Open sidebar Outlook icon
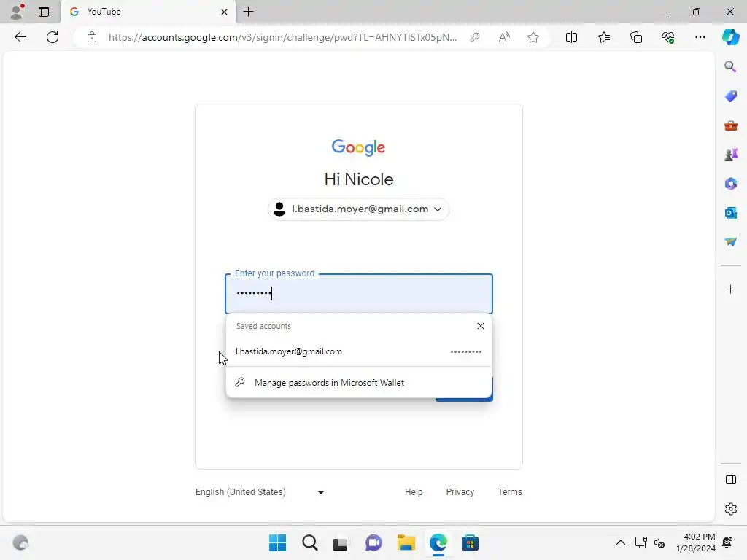Image resolution: width=747 pixels, height=560 pixels. pyautogui.click(x=730, y=213)
